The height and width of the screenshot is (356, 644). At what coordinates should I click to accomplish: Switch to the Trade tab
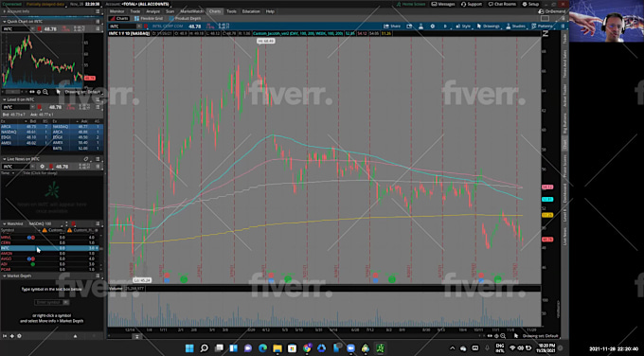tap(134, 11)
